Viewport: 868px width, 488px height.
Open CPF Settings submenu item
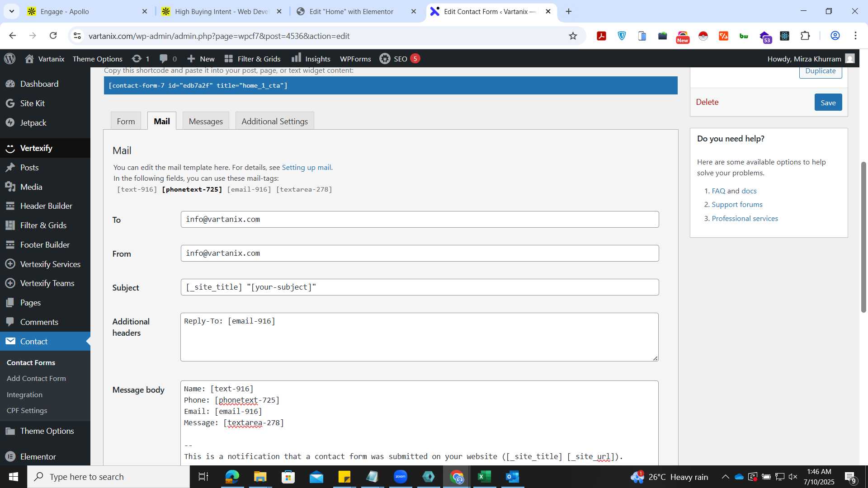27,410
